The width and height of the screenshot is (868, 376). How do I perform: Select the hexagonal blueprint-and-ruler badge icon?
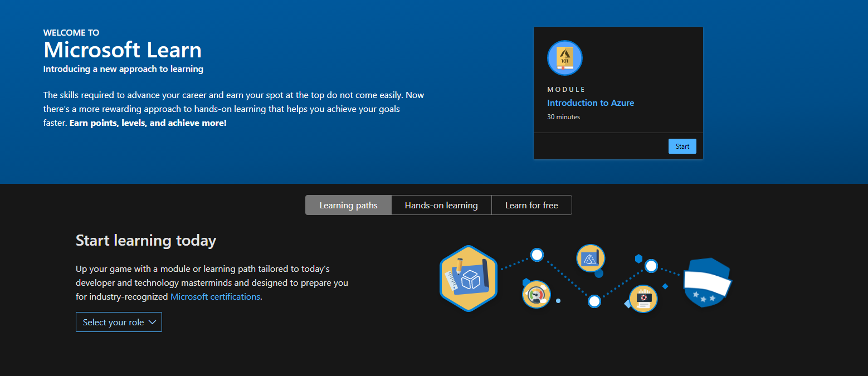[x=469, y=277]
